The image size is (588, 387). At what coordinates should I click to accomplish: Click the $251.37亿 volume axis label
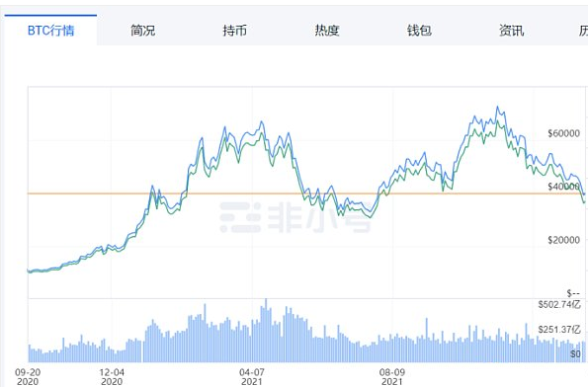(559, 330)
